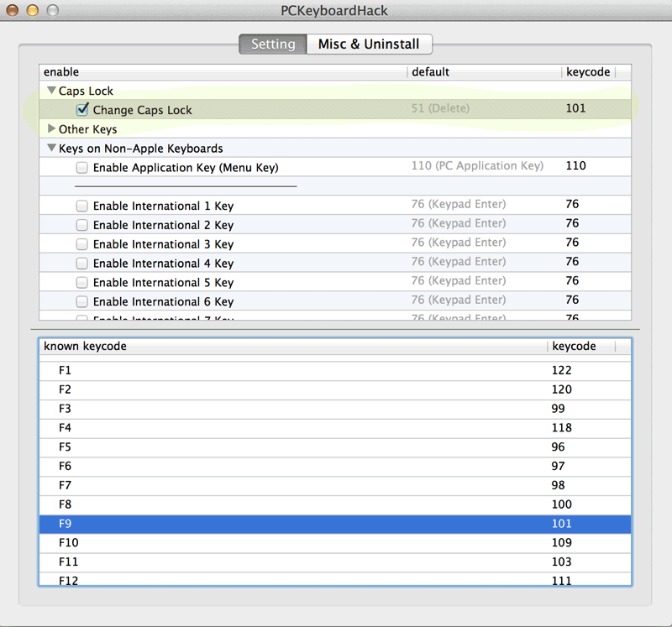Image resolution: width=672 pixels, height=627 pixels.
Task: Click upper table 'keycode' column header
Action: (588, 72)
